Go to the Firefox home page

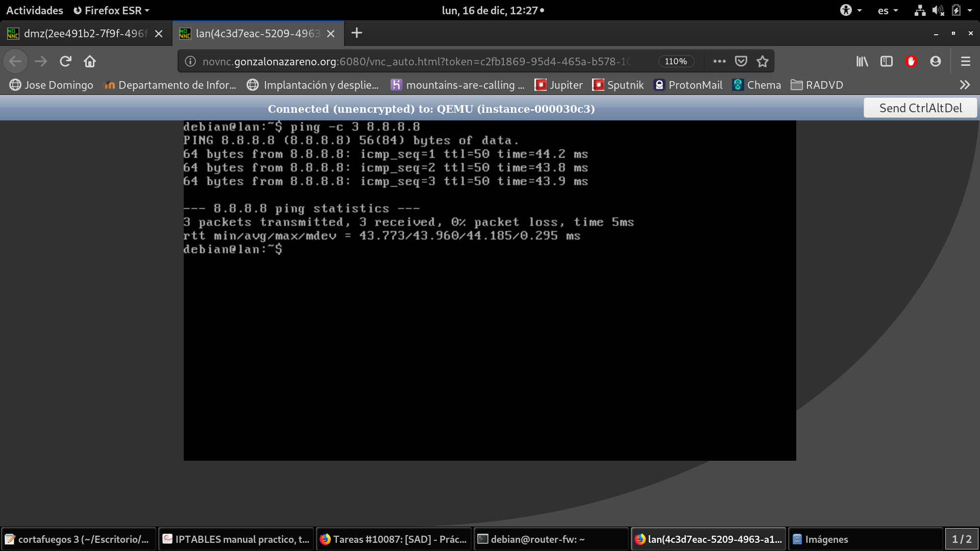[x=90, y=61]
